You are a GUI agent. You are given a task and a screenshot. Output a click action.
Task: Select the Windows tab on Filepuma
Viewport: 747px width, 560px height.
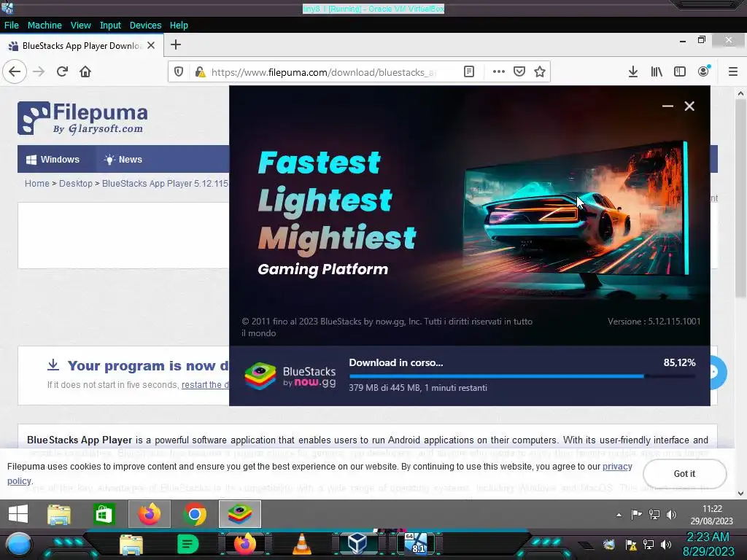pos(53,160)
